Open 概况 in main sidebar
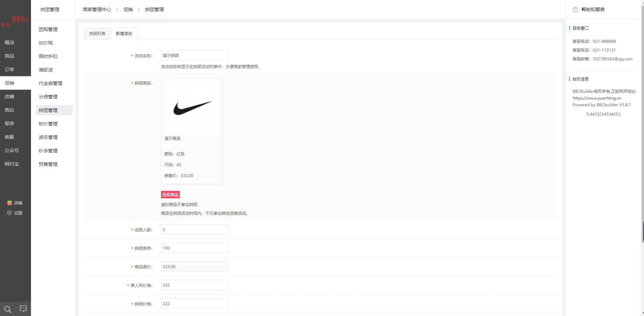644x316 pixels. pyautogui.click(x=10, y=43)
